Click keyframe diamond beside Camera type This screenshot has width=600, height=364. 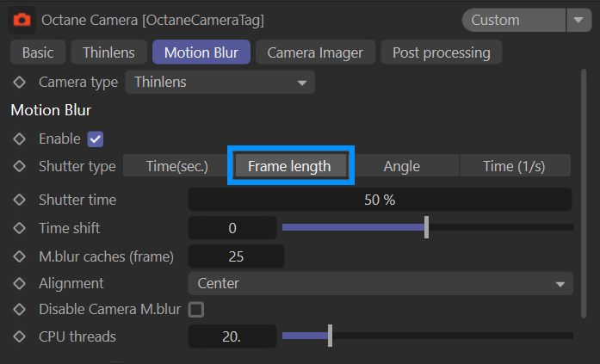point(20,83)
